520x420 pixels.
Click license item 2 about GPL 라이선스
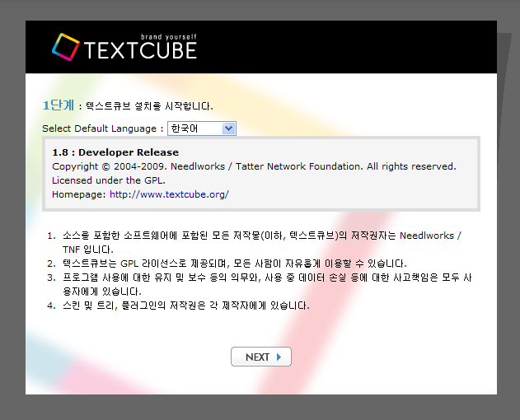[235, 264]
